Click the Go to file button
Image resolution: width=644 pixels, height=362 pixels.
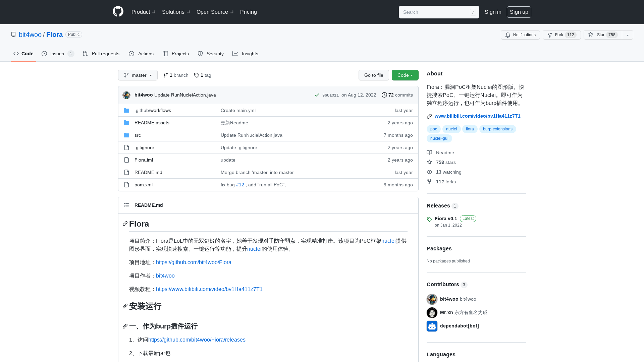point(374,75)
